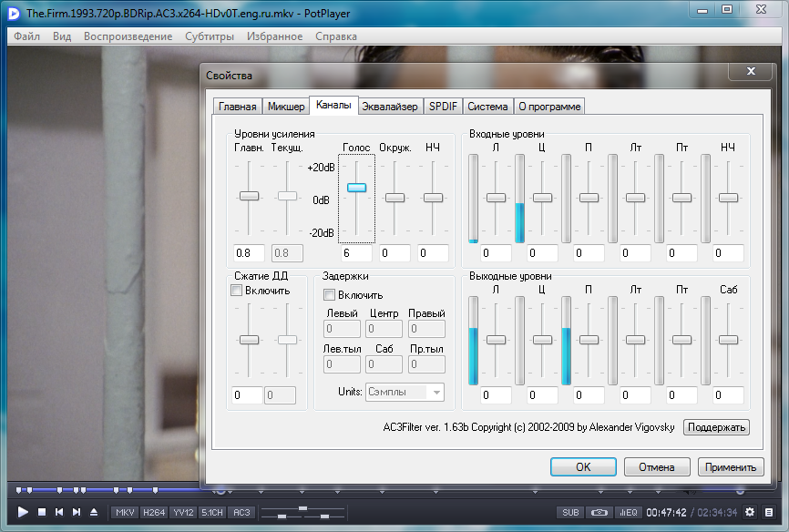Open the player settings gear icon
Image resolution: width=789 pixels, height=532 pixels.
[750, 512]
